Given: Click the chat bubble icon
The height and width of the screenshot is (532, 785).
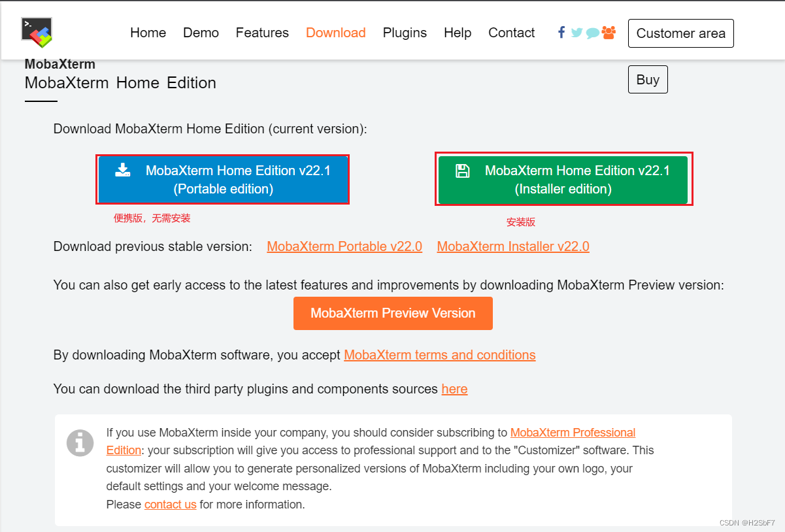Looking at the screenshot, I should pyautogui.click(x=592, y=33).
